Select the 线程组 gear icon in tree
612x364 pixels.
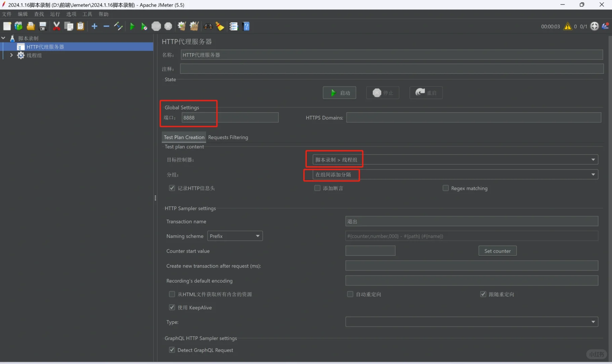click(21, 55)
